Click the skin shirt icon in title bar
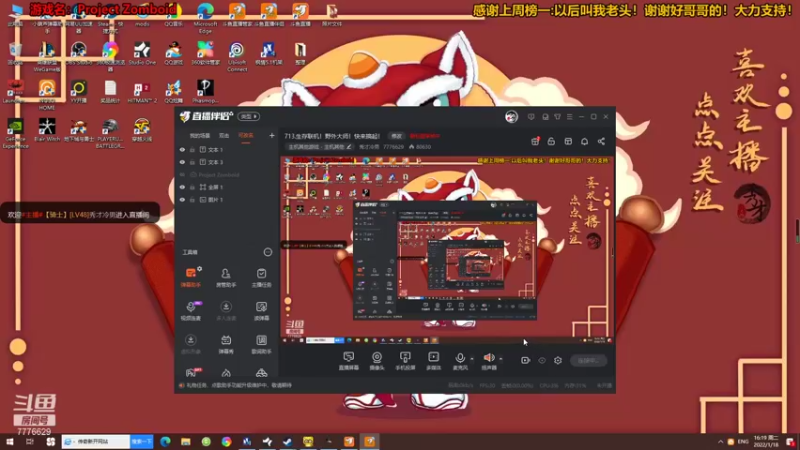This screenshot has width=800, height=450. coord(557,117)
